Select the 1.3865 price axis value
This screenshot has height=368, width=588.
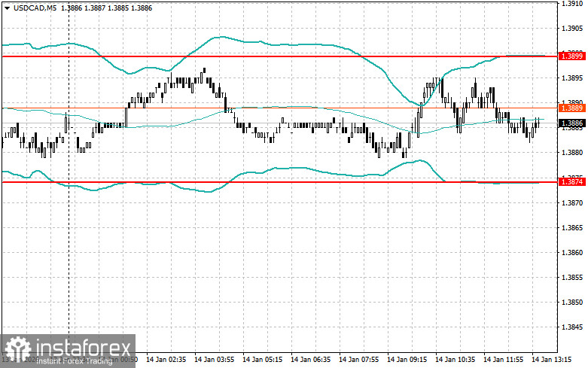tap(572, 228)
